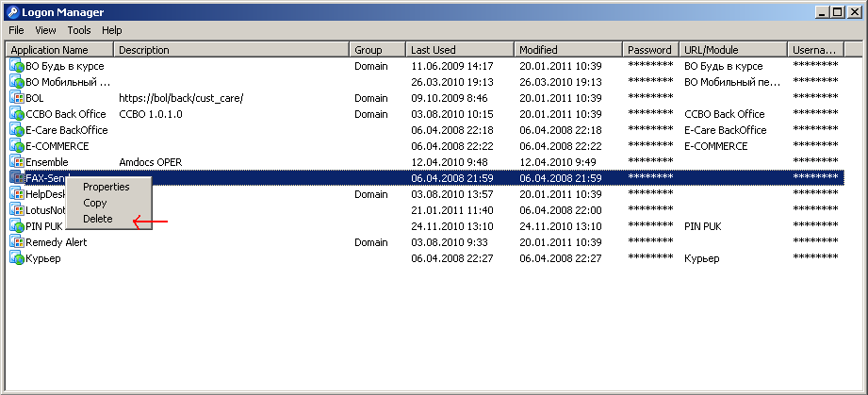Image resolution: width=868 pixels, height=395 pixels.
Task: Click Last Used date 12.04.2010 9:48
Action: [x=450, y=162]
